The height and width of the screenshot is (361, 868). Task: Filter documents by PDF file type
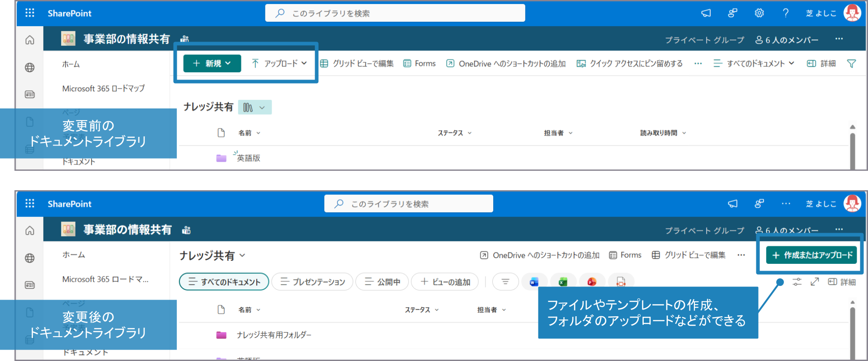point(621,282)
